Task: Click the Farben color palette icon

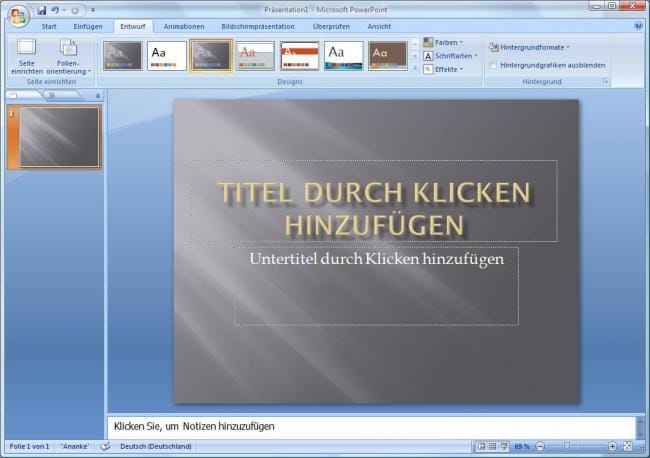Action: click(x=428, y=42)
